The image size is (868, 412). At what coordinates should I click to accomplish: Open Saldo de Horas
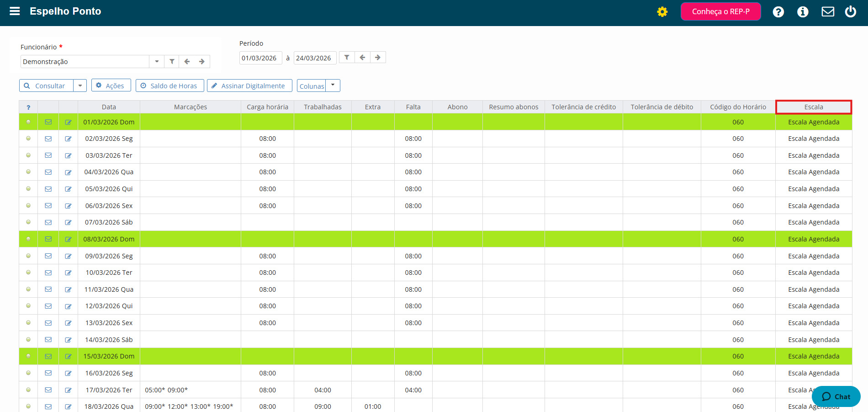169,86
